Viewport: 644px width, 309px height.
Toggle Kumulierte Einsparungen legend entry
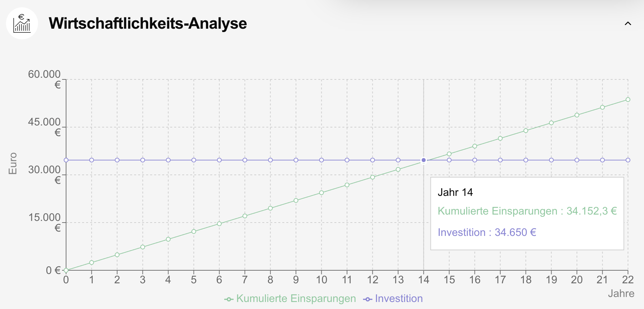[x=296, y=298]
